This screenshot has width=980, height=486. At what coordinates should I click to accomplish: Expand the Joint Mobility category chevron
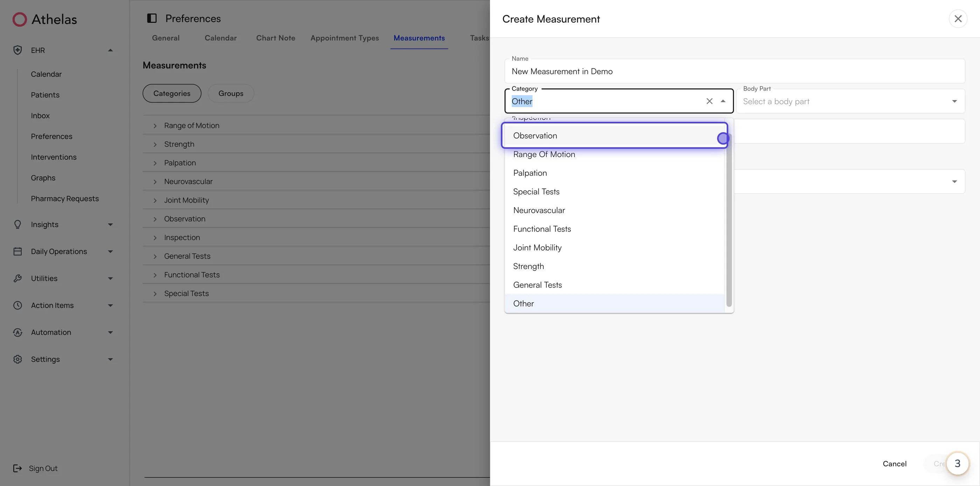pyautogui.click(x=155, y=200)
